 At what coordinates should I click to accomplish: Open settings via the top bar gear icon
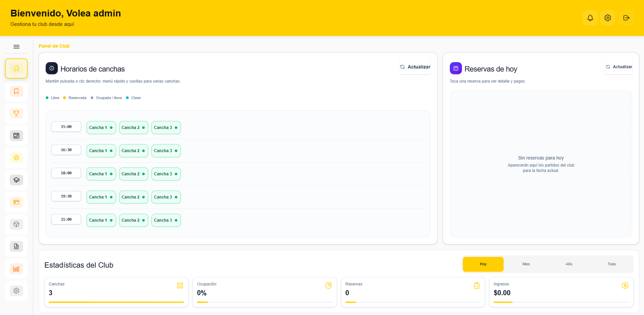click(x=608, y=18)
